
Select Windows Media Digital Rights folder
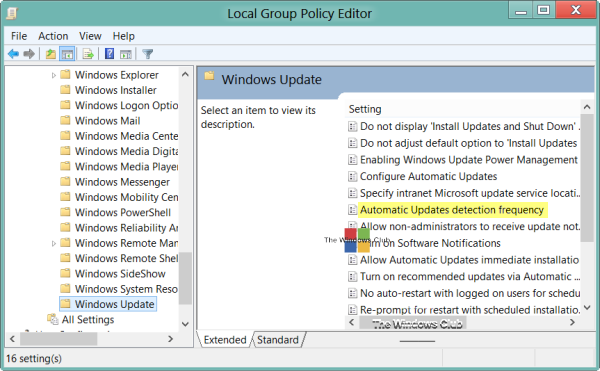[127, 151]
